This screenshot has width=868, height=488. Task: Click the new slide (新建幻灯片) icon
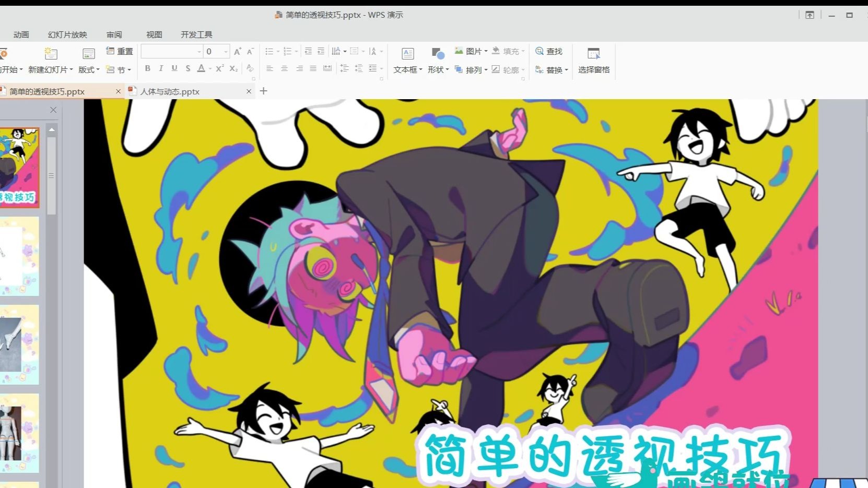coord(51,53)
